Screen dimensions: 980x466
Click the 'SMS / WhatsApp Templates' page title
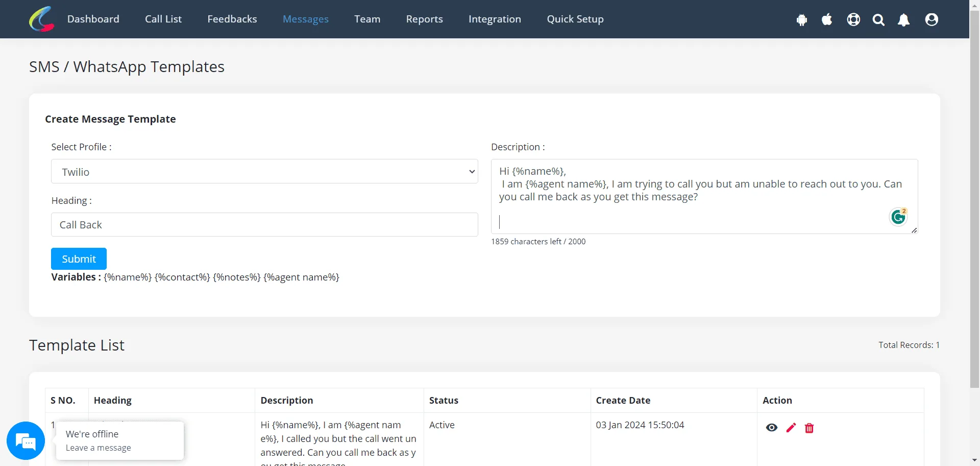[x=127, y=66]
